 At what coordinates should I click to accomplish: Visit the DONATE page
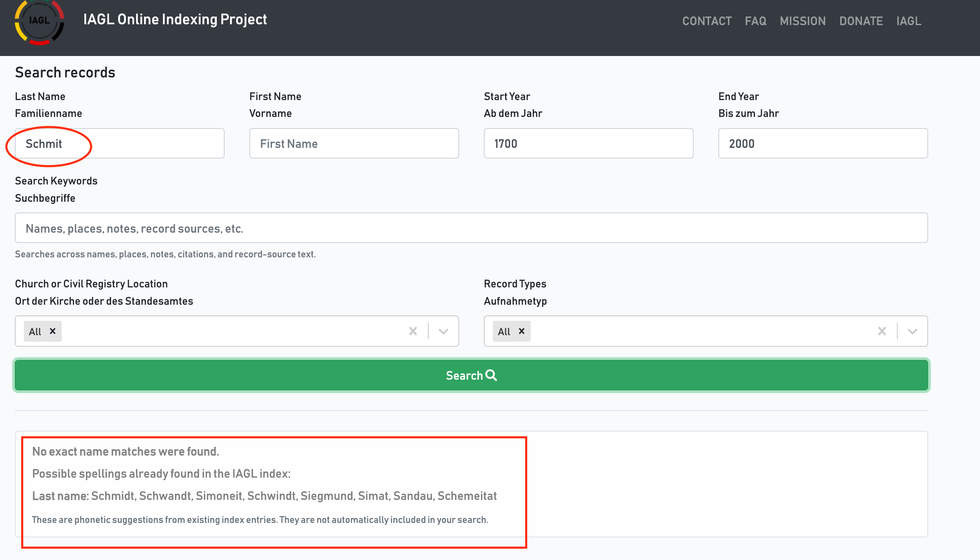coord(861,21)
